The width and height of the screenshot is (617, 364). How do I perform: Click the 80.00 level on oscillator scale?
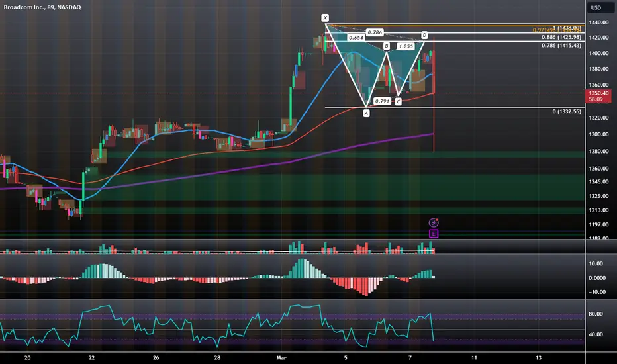click(596, 314)
